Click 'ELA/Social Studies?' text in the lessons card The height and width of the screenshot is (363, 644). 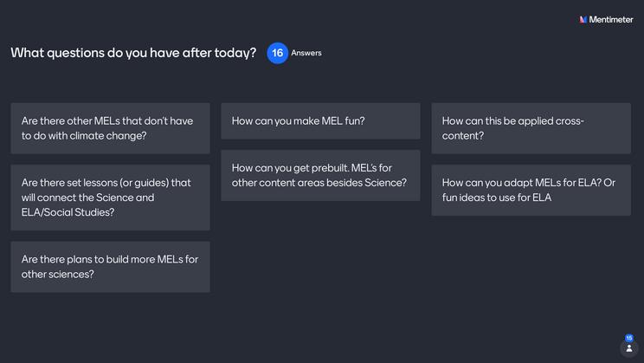tap(68, 212)
